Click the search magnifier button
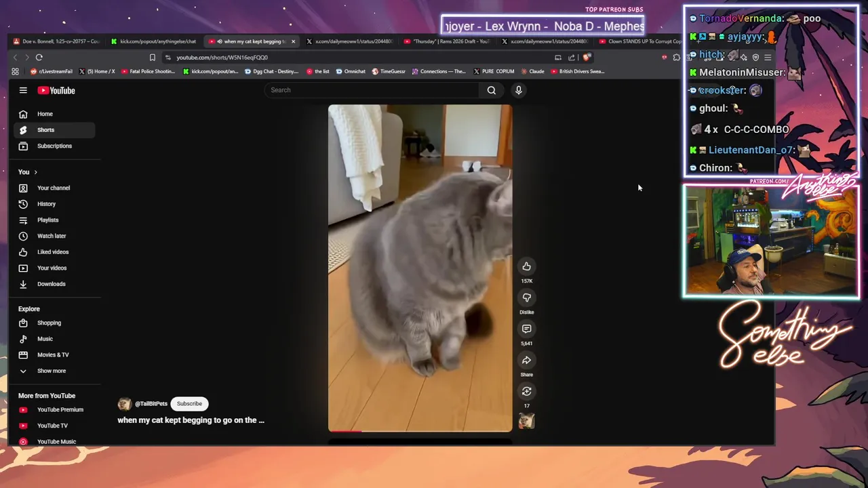The height and width of the screenshot is (488, 868). tap(492, 90)
